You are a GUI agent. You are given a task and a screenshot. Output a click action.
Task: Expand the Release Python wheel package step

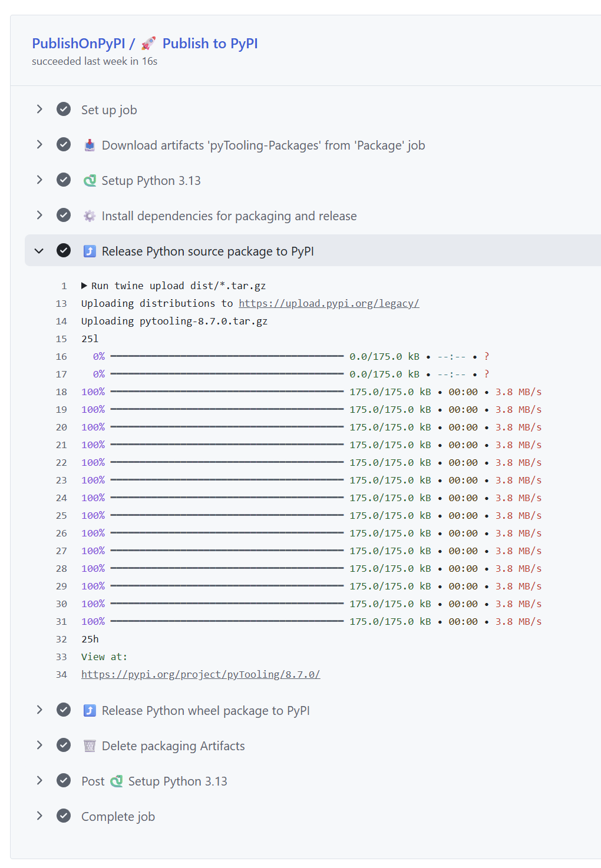tap(39, 710)
